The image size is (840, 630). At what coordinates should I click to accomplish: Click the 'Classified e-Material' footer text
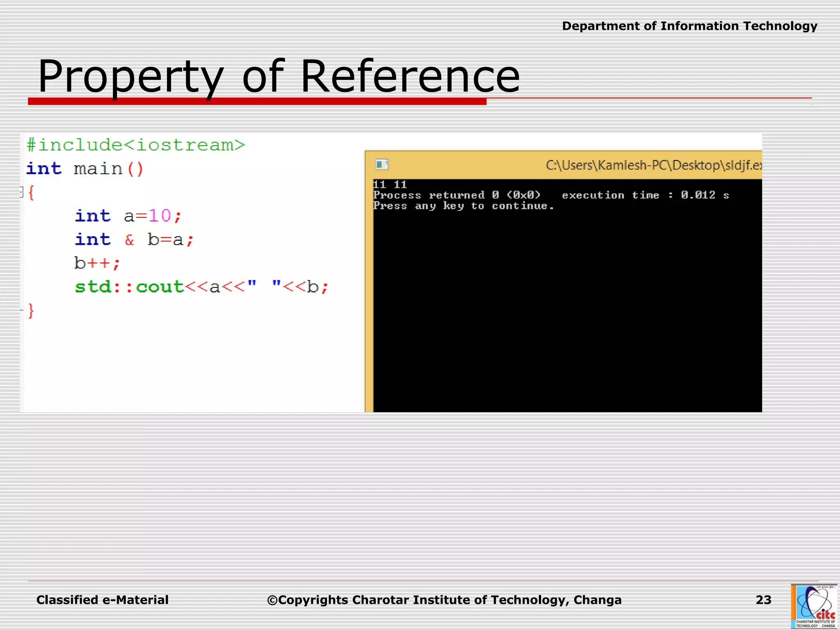point(103,600)
